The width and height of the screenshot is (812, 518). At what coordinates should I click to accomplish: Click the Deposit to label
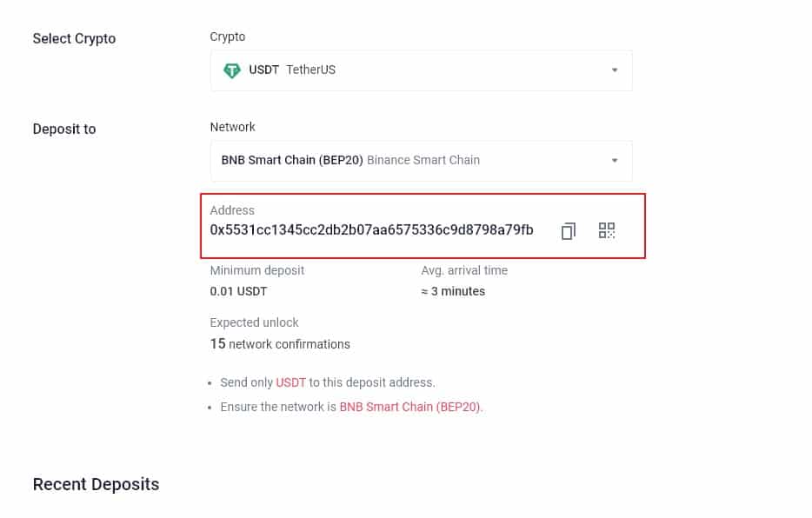point(64,129)
